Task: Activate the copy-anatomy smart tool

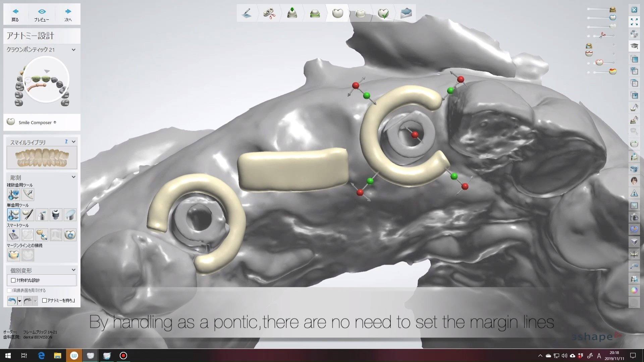Action: pyautogui.click(x=42, y=235)
